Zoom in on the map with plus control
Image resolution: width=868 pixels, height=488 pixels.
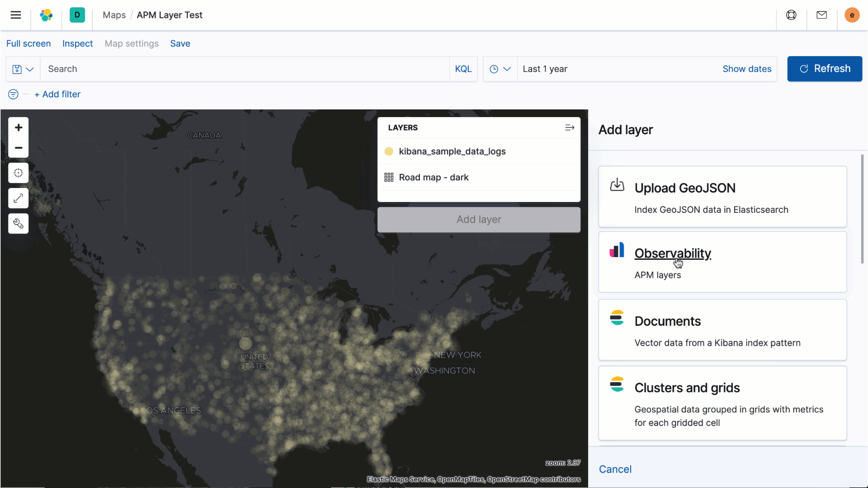(18, 127)
